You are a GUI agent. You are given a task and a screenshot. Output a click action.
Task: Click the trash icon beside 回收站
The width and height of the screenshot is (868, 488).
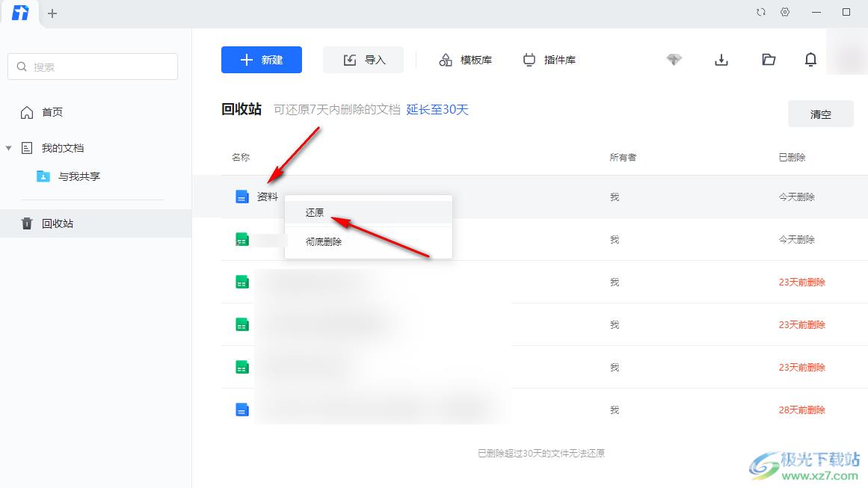click(x=27, y=223)
